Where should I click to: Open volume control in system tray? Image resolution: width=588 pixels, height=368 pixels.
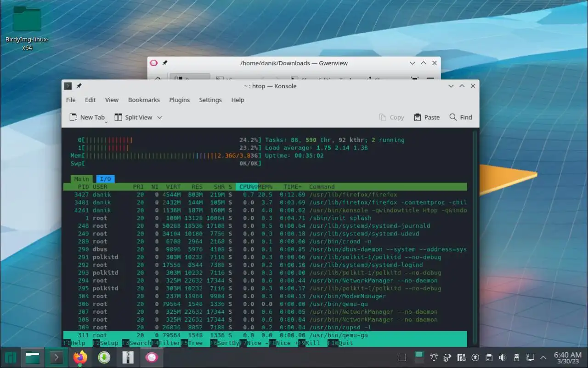coord(503,357)
